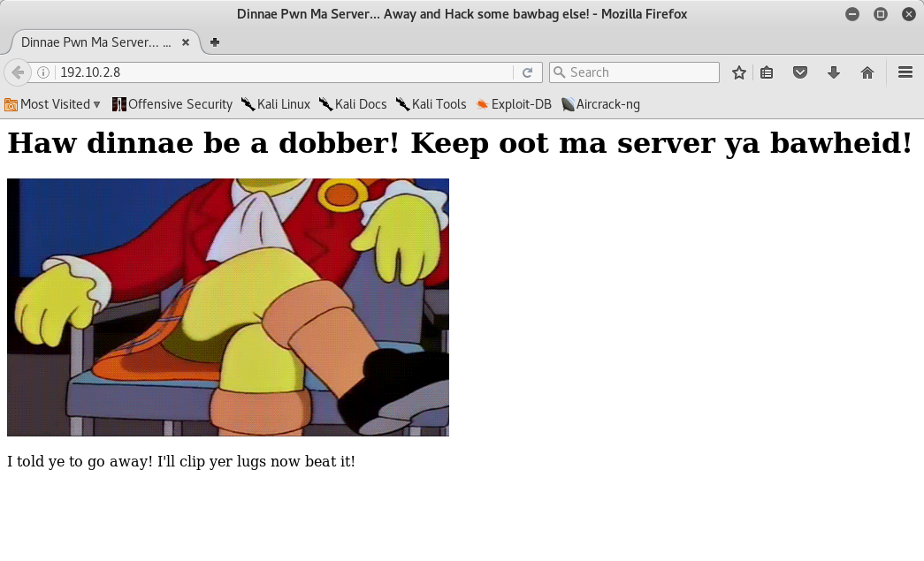Expand the Most Visited bookmarks folder
The width and height of the screenshot is (924, 561).
53,104
